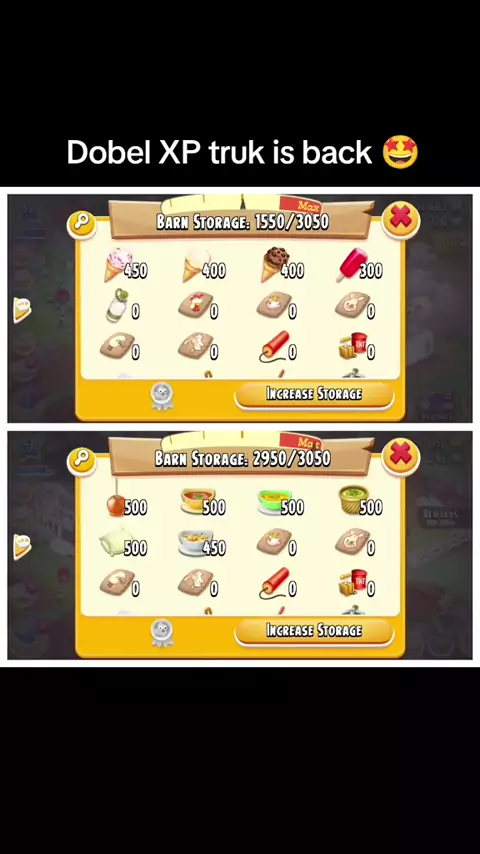The width and height of the screenshot is (480, 854).
Task: Click Increase Storage in the lower barn
Action: pos(314,631)
